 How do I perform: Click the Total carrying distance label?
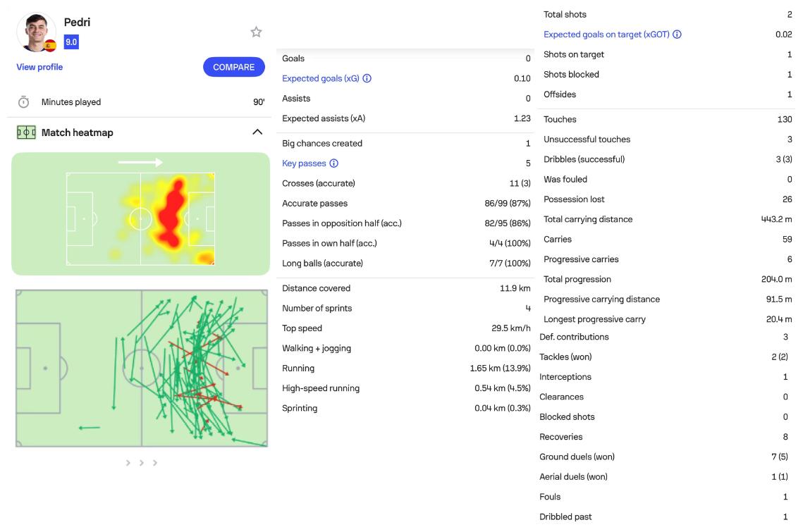click(x=588, y=219)
